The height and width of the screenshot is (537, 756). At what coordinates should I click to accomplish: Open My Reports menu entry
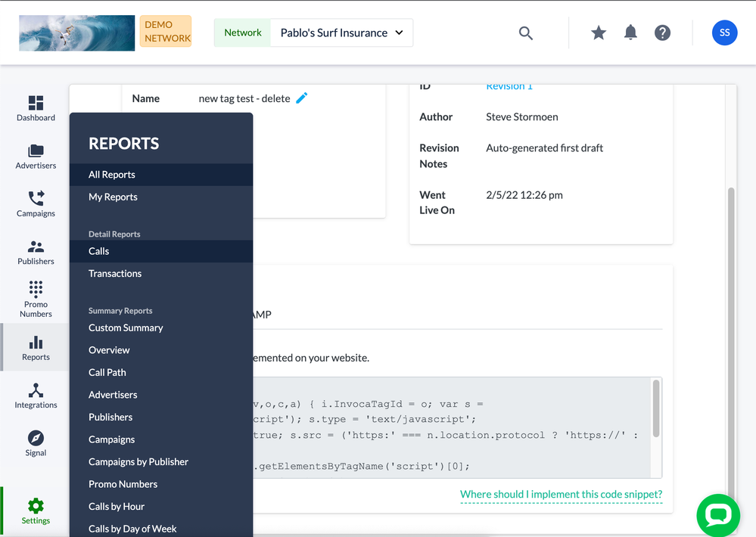point(161,197)
